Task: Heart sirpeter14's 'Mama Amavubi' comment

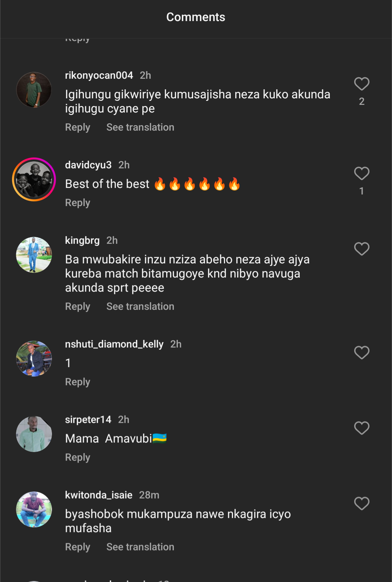Action: pos(362,428)
